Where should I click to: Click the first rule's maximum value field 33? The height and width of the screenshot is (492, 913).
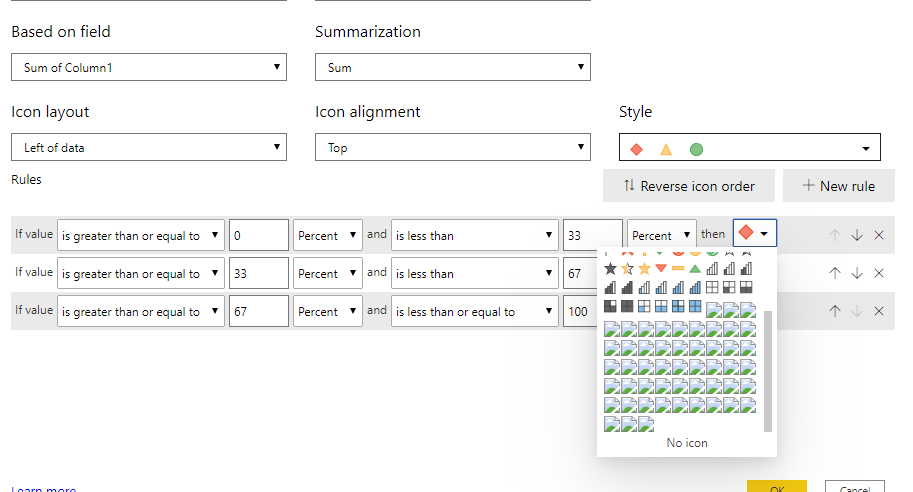(593, 235)
